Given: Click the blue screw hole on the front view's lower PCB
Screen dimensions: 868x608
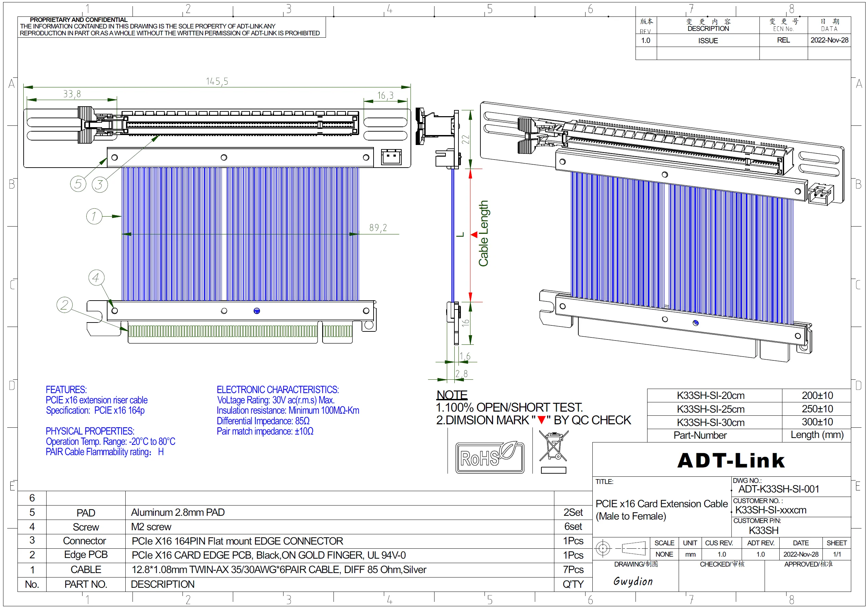Looking at the screenshot, I should 257,311.
